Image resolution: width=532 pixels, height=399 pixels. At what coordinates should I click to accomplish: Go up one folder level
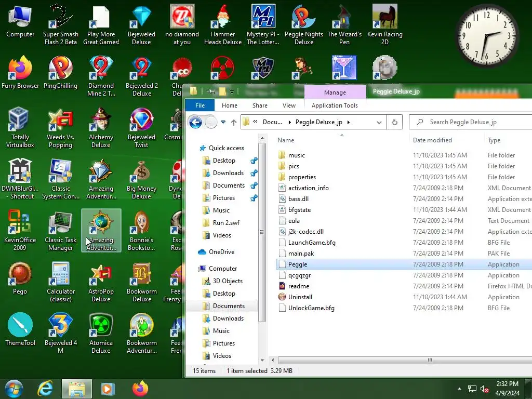(233, 122)
